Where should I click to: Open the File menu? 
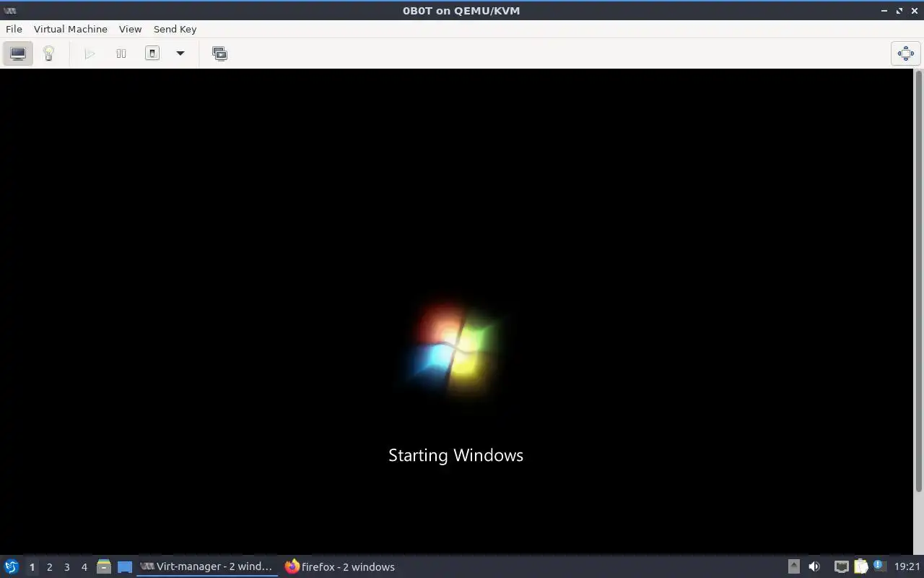click(x=14, y=29)
